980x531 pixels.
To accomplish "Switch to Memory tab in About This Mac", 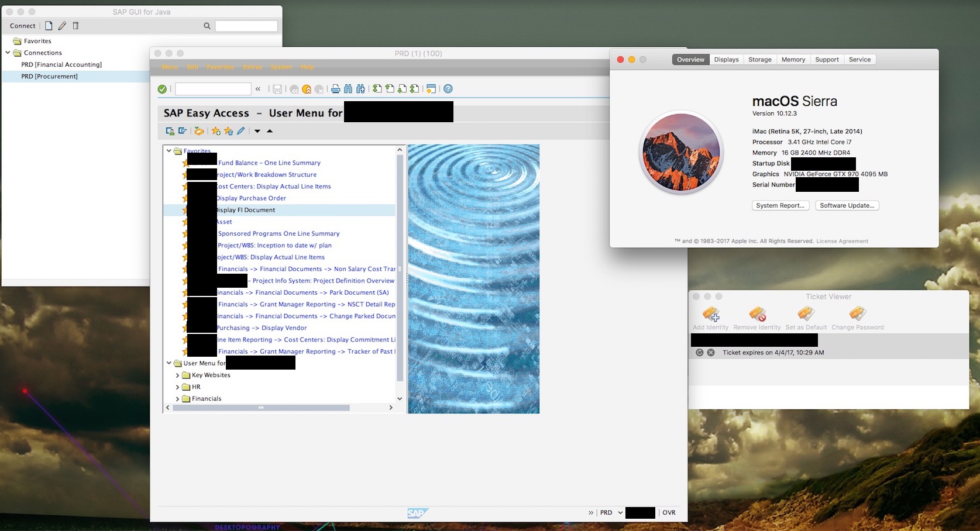I will click(793, 60).
